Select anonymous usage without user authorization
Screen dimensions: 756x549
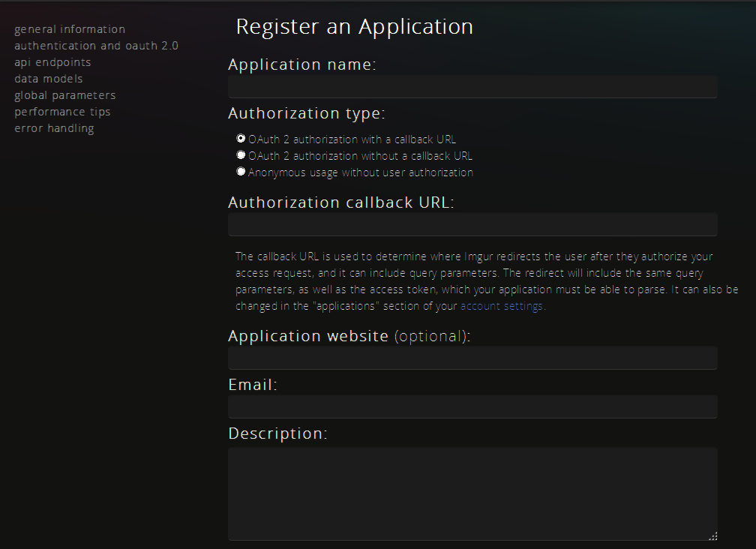tap(241, 170)
